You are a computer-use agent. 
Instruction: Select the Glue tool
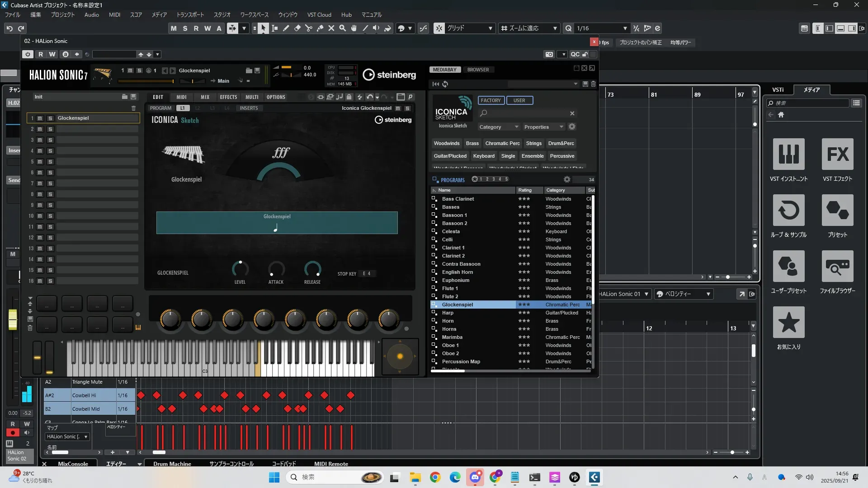320,28
